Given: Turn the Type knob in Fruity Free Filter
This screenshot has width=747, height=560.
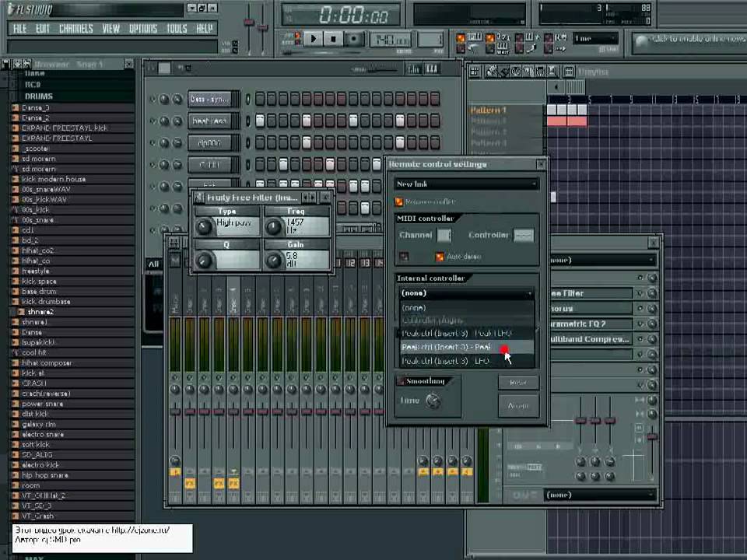Looking at the screenshot, I should (x=205, y=226).
